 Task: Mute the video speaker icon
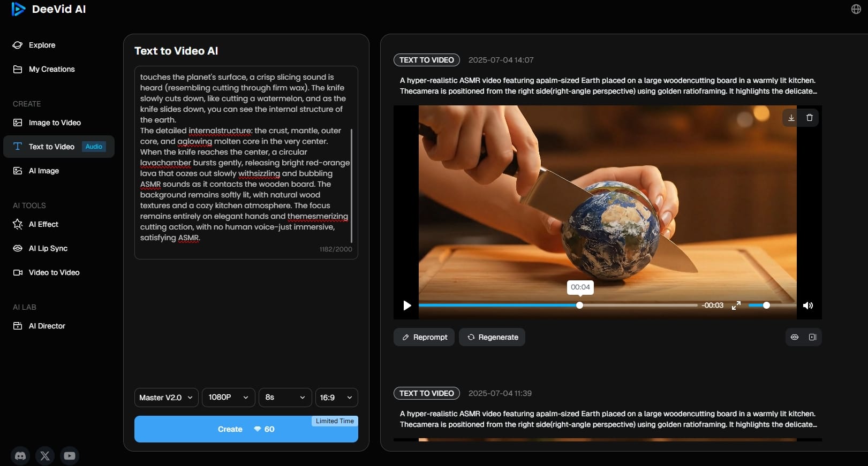[808, 305]
